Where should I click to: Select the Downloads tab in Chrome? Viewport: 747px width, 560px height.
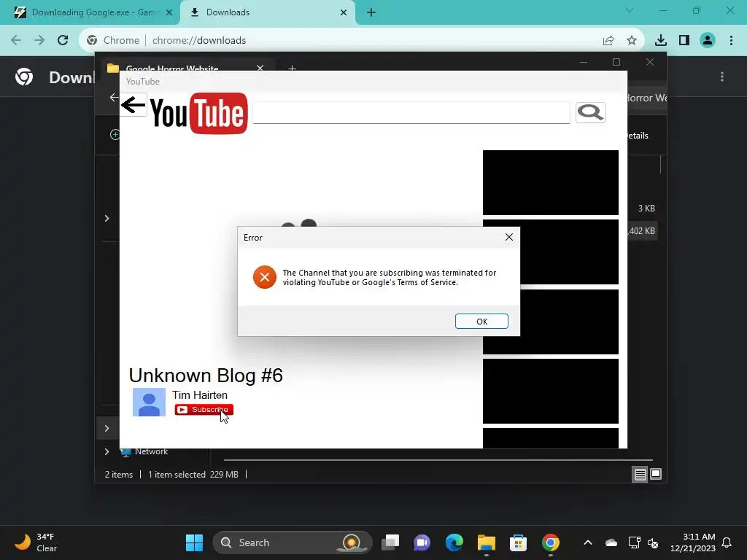tap(268, 12)
